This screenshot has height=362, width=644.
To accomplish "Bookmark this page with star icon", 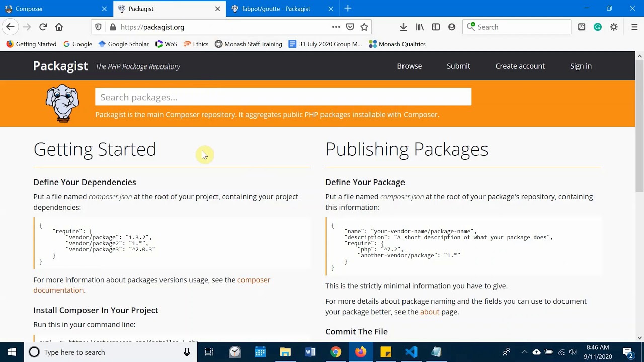I will (x=364, y=27).
